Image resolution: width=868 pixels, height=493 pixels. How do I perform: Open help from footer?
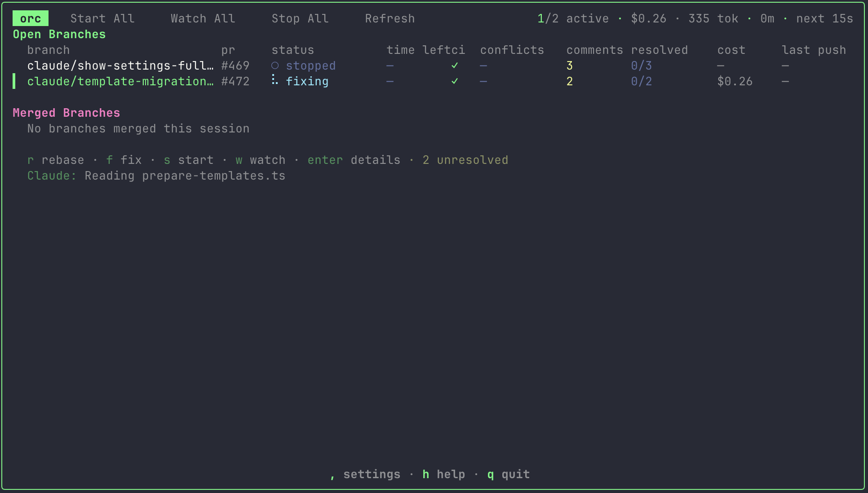coord(444,474)
